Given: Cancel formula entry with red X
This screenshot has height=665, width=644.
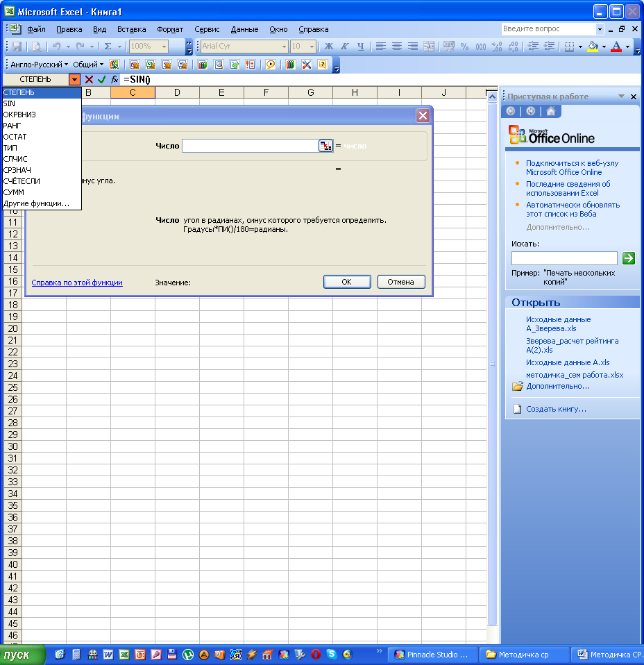Looking at the screenshot, I should tap(89, 79).
